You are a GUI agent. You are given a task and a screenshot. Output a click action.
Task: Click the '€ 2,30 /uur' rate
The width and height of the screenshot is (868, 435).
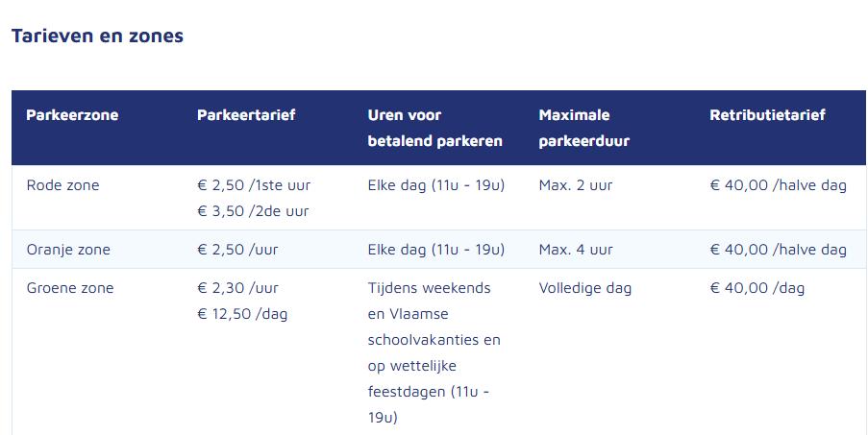237,288
